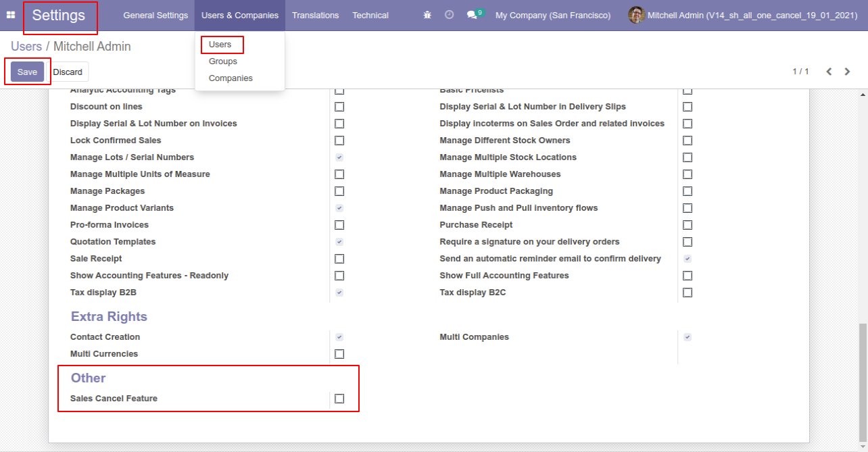Enable Sales Cancel Feature checkbox
Screen dimensions: 868x452
tap(339, 399)
